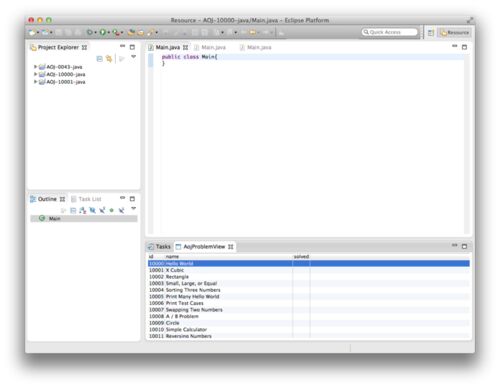Expand the AOJ-10001-java project
This screenshot has width=500, height=388.
click(35, 82)
